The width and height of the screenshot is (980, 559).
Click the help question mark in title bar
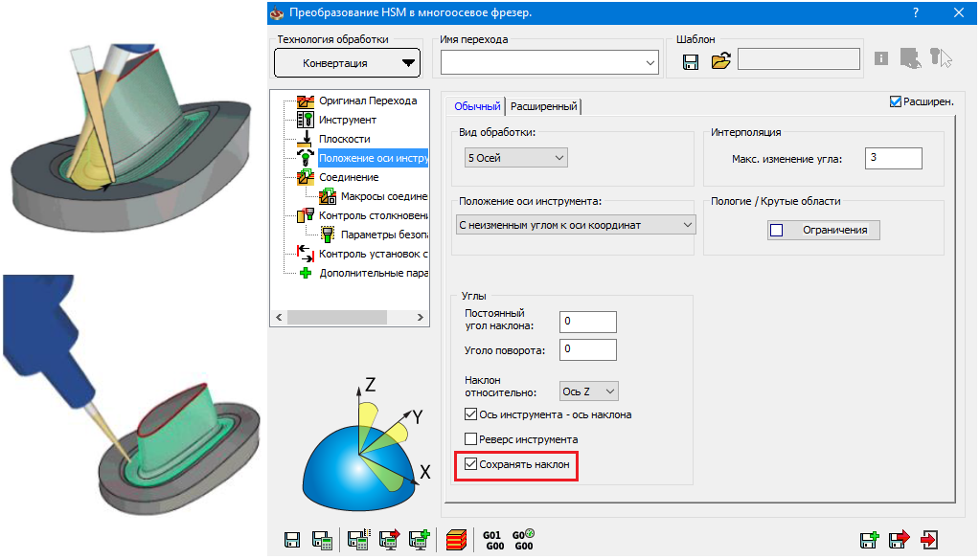[x=916, y=12]
